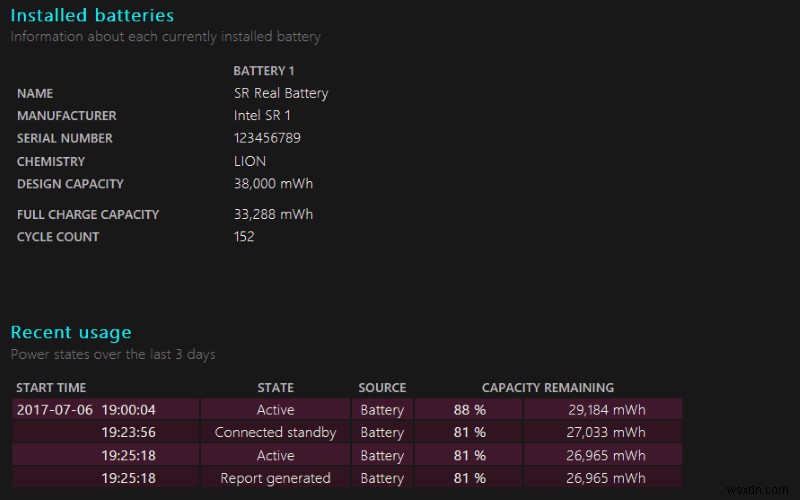Click the Recent usage heading
Screen dimensions: 800x500
point(71,332)
